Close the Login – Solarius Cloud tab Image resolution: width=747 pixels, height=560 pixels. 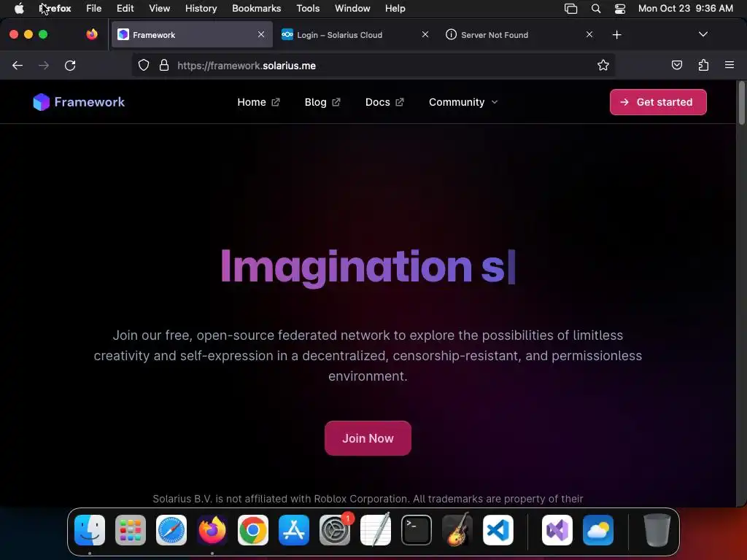425,34
